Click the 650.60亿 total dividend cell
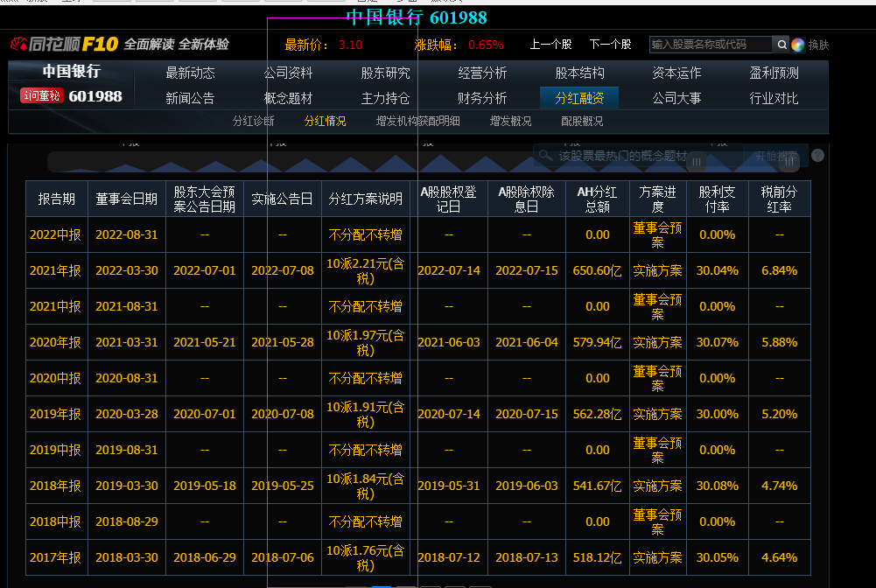This screenshot has height=588, width=876. 597,270
